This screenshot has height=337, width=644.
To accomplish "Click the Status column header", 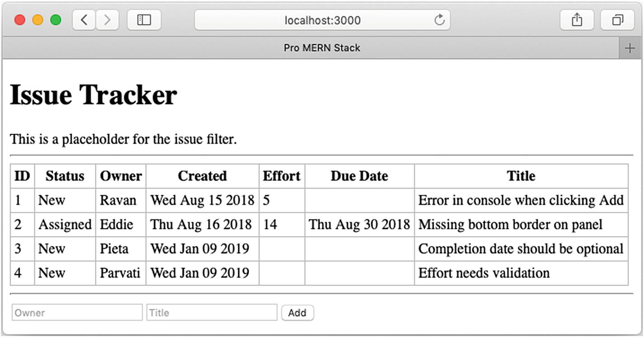I will click(65, 176).
